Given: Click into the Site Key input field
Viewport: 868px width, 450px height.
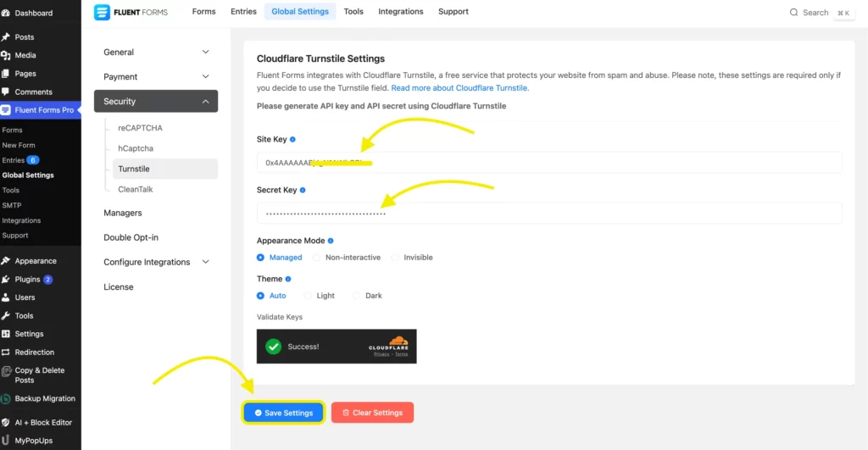Looking at the screenshot, I should tap(549, 163).
